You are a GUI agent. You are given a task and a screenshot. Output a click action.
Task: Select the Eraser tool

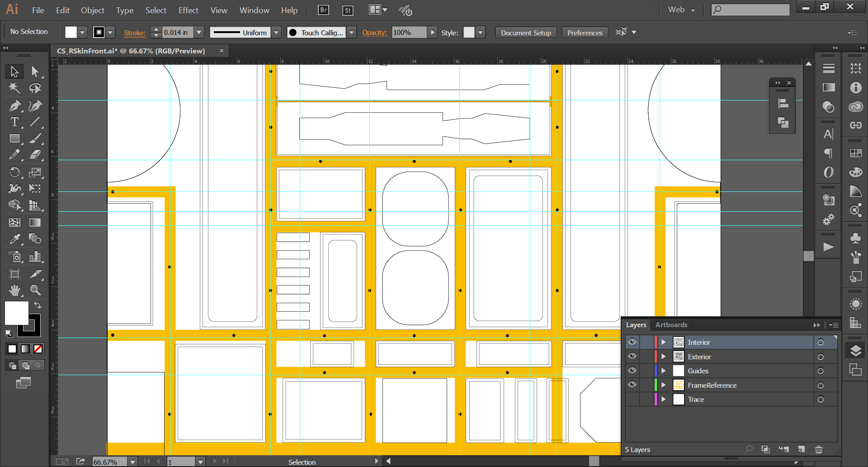pyautogui.click(x=35, y=155)
